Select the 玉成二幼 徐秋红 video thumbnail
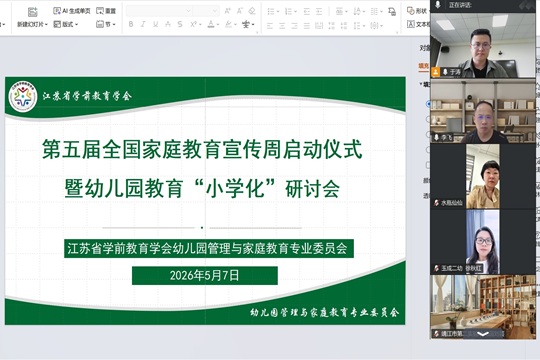 coord(483,242)
